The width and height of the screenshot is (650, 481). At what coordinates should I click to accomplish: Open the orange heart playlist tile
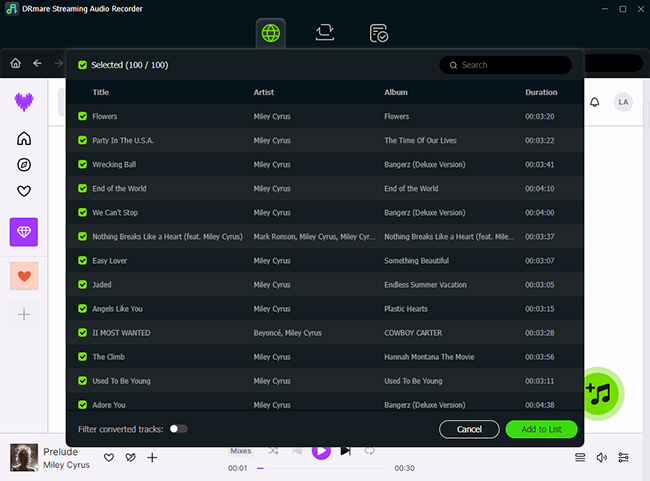click(24, 276)
